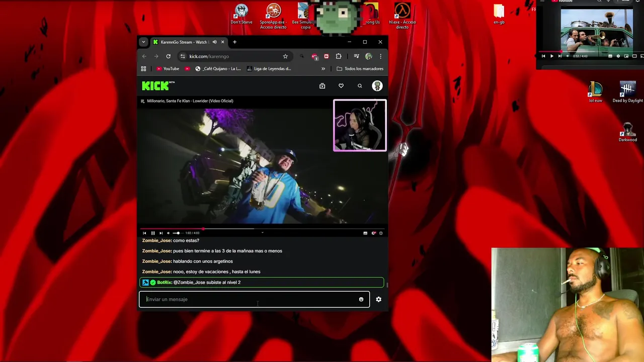Open the hl.exe Acceso directo shortcut
Screen dimensions: 644x362
pyautogui.click(x=402, y=16)
